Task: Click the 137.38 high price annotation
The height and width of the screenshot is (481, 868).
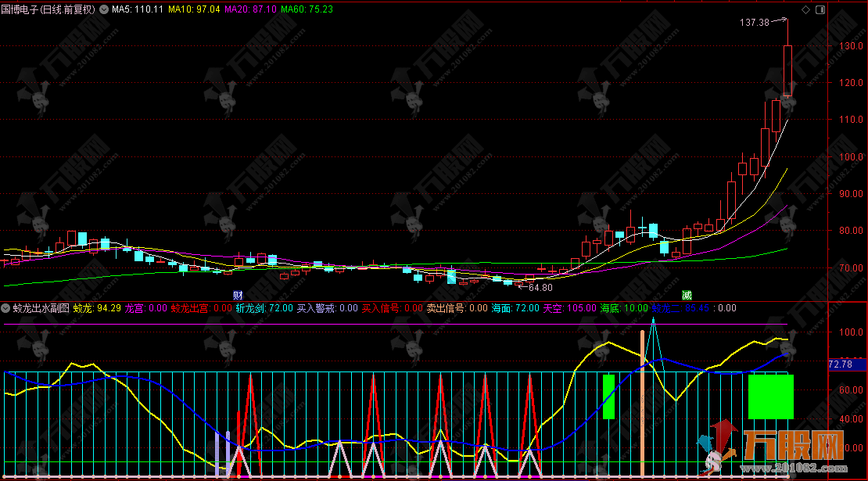Action: (754, 23)
